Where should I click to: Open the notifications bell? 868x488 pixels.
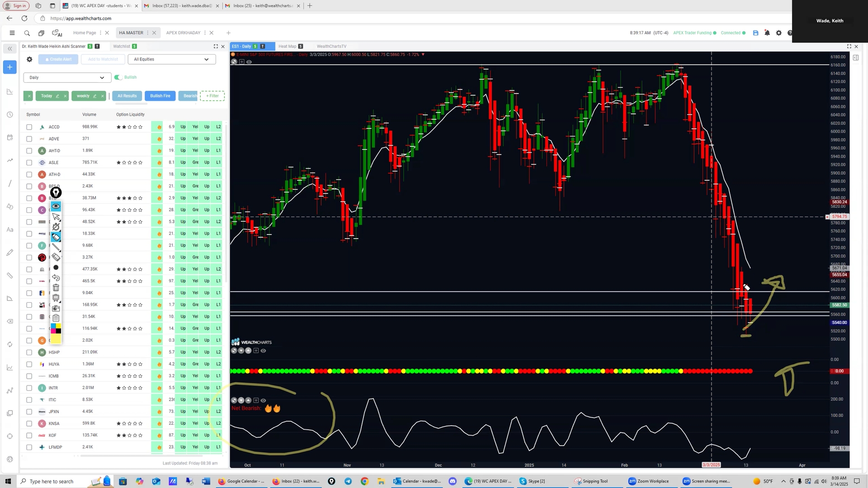click(x=767, y=33)
